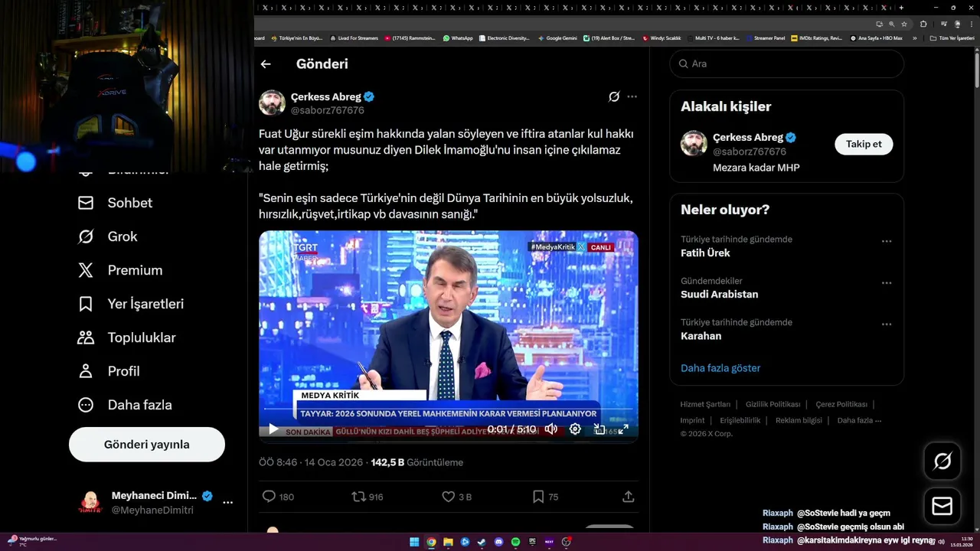Open the Gizlilik Politikası footer link
The image size is (980, 551).
coord(773,404)
